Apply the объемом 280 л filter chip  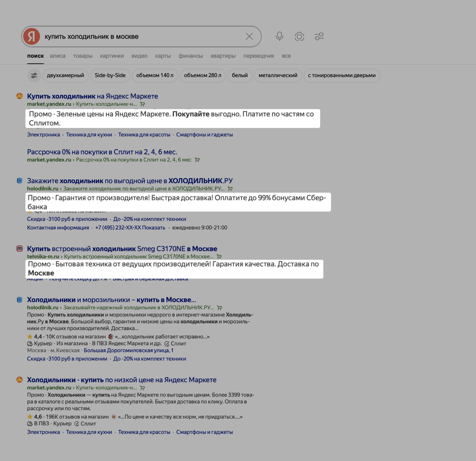pyautogui.click(x=203, y=75)
